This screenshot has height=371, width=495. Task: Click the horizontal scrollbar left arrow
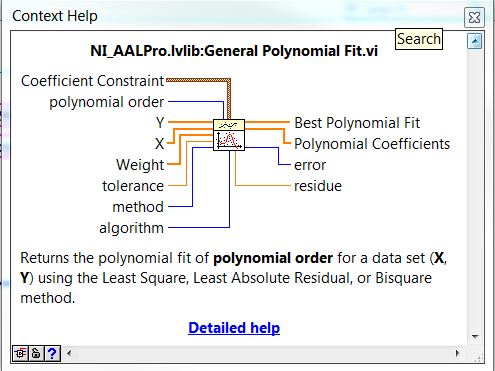69,353
